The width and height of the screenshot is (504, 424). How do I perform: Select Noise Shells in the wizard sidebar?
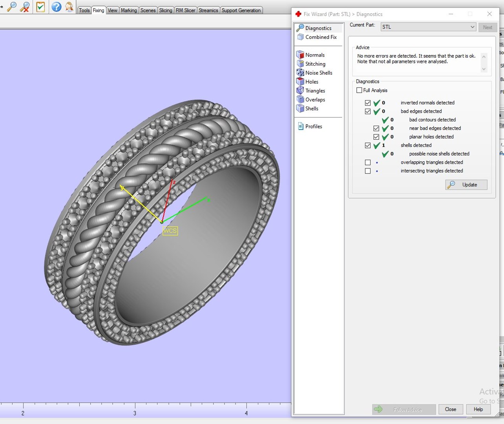coord(319,73)
